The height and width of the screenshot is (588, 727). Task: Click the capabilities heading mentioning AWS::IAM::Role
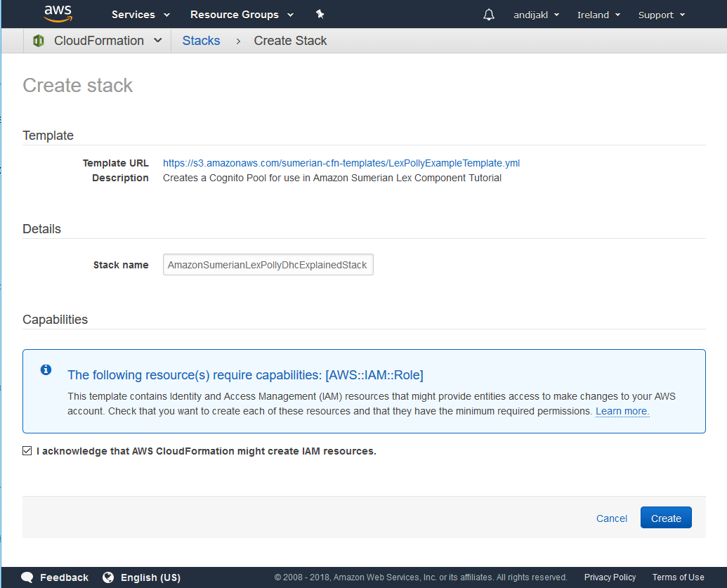coord(245,375)
